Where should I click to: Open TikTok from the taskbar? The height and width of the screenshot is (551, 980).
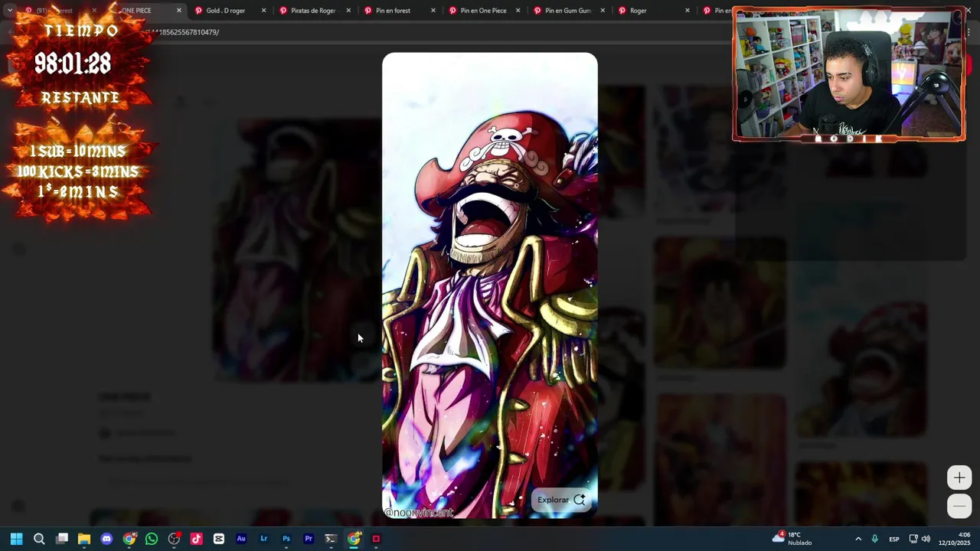(196, 539)
